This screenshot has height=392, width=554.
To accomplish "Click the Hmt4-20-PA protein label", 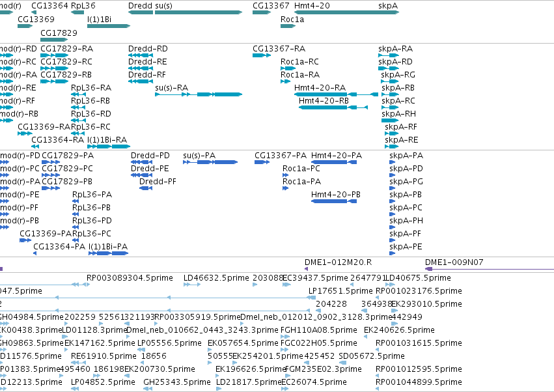I will (x=337, y=156).
